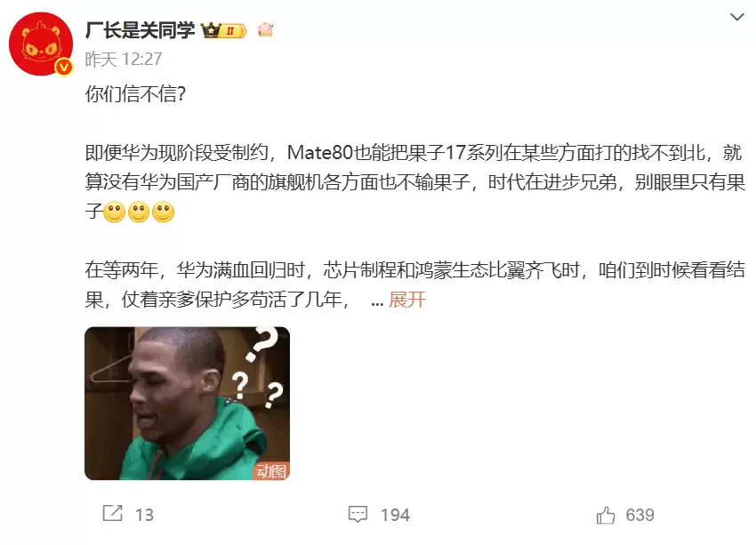Click the crown membership level badge

point(224,31)
